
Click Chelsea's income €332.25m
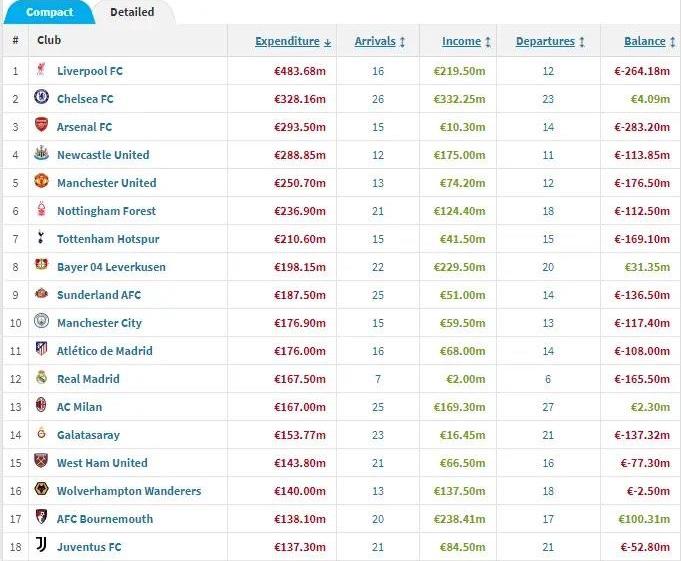tap(460, 99)
